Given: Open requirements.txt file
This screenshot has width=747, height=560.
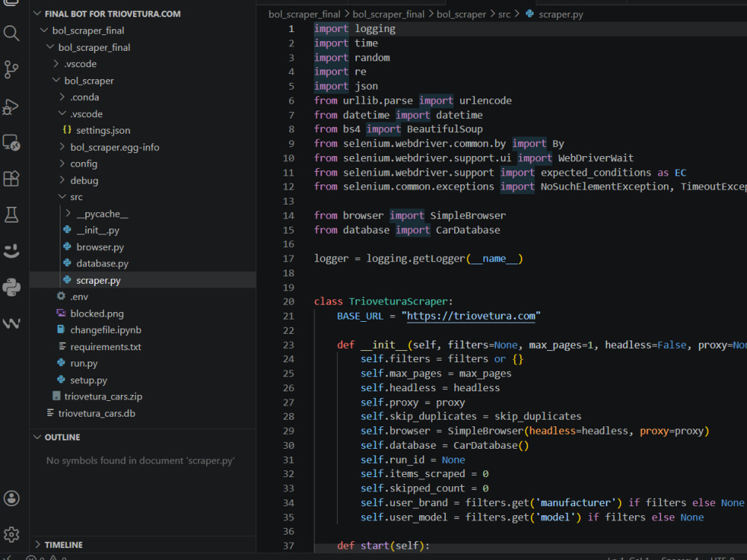Looking at the screenshot, I should (x=105, y=346).
